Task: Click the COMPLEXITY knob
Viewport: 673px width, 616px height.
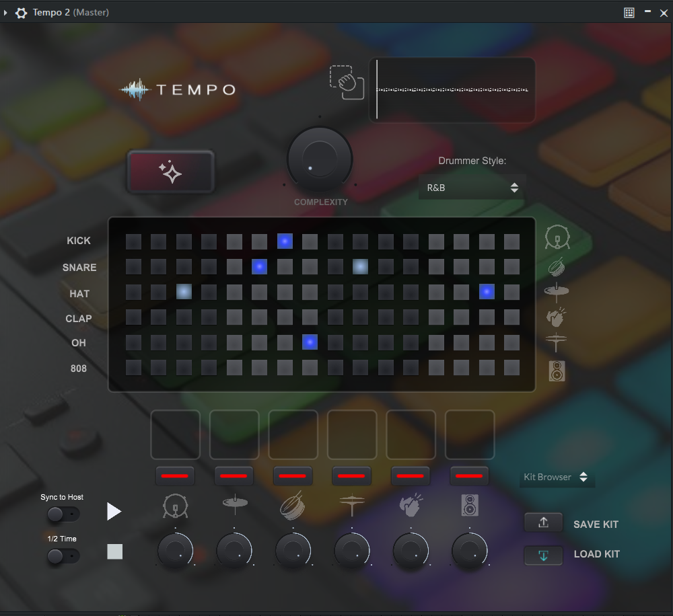Action: pyautogui.click(x=320, y=159)
